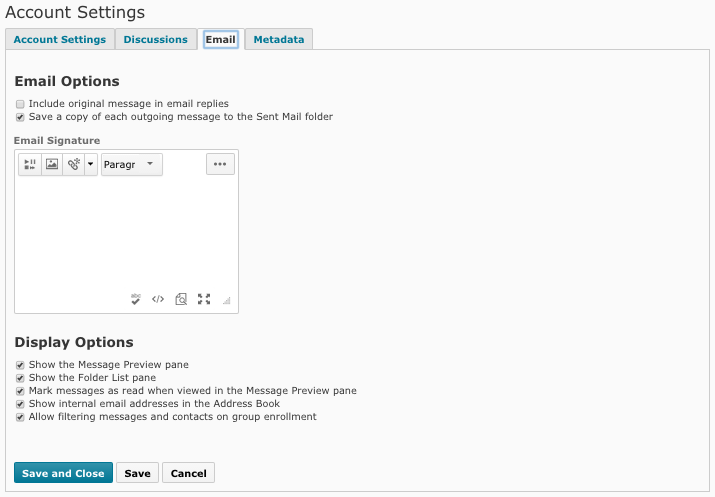Click the Preview icon in signature editor
715x497 pixels.
pyautogui.click(x=181, y=299)
